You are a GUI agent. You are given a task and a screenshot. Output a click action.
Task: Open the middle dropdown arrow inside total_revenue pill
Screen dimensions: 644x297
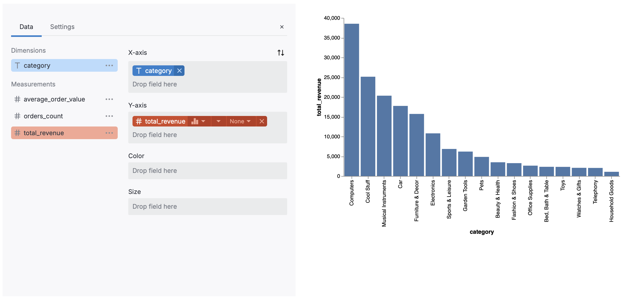(218, 121)
